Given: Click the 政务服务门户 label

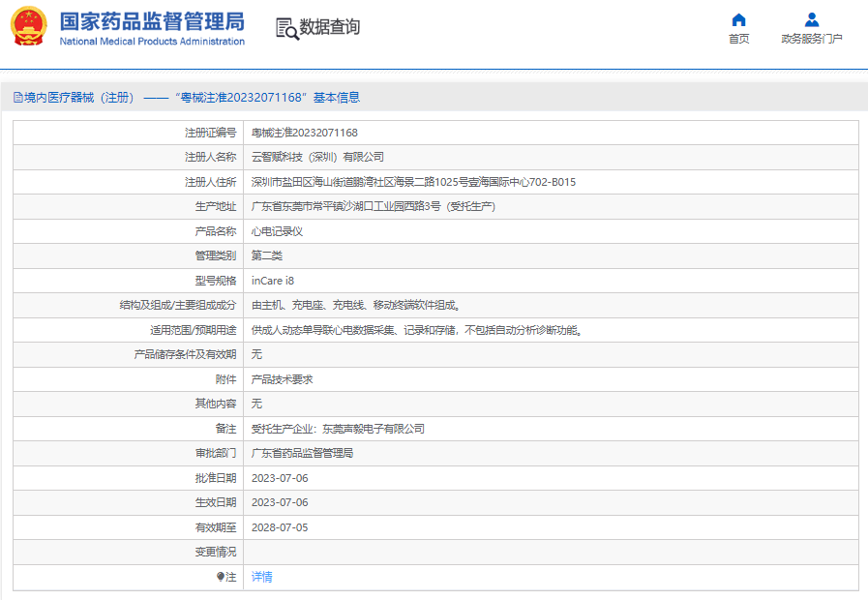Looking at the screenshot, I should pos(812,39).
